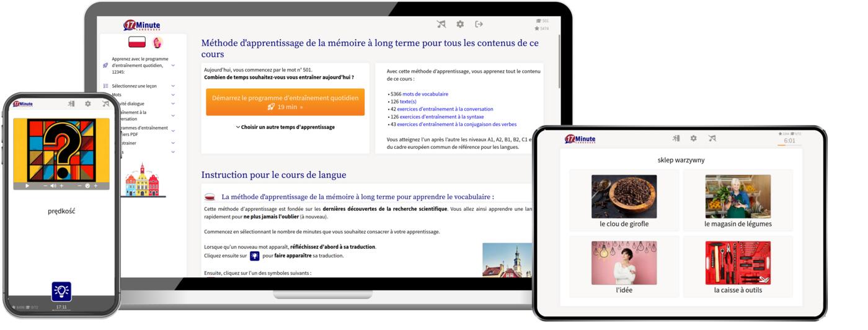Toggle music-off icon in laptop header
Screen dimensions: 868x330
tap(441, 24)
